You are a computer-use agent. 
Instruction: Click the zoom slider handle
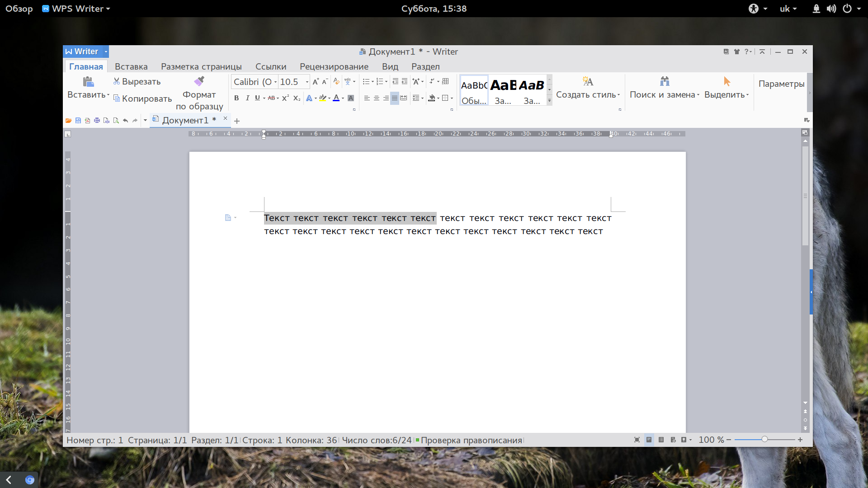pyautogui.click(x=764, y=439)
